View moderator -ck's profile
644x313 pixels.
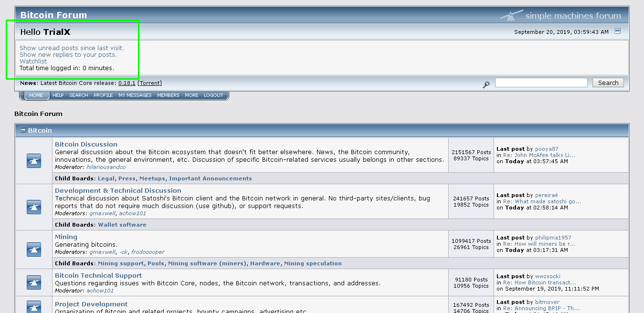(x=123, y=252)
